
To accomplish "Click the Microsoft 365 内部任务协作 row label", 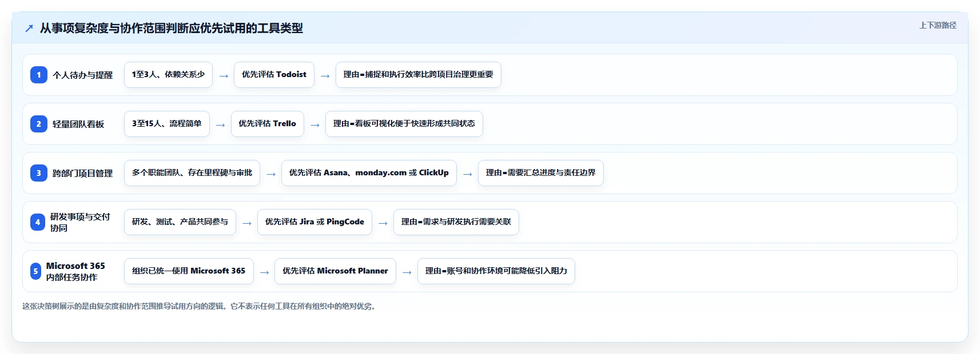I will pyautogui.click(x=76, y=271).
